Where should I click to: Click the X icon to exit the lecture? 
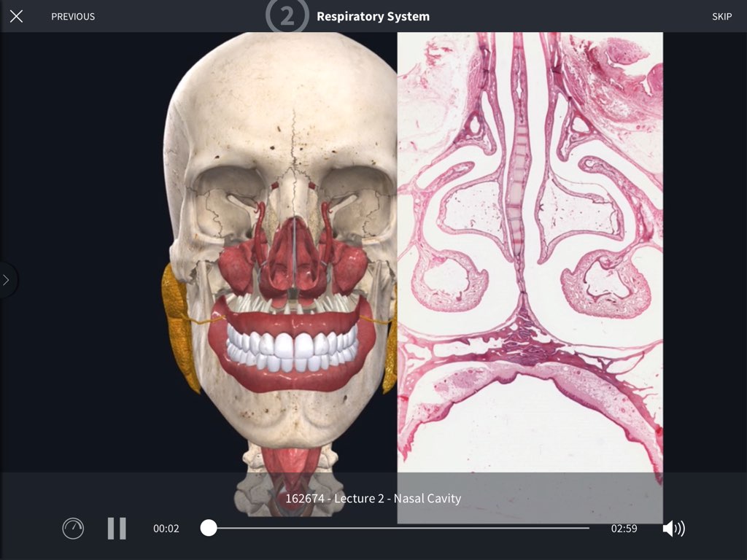(16, 16)
